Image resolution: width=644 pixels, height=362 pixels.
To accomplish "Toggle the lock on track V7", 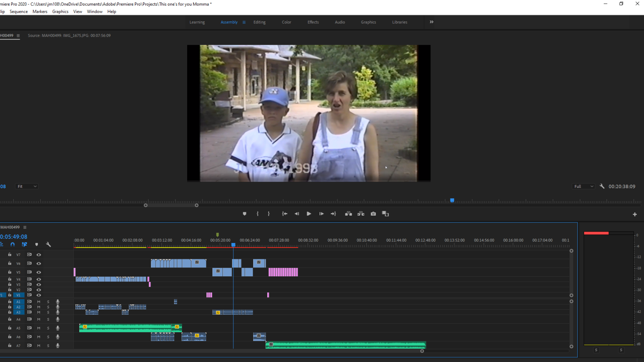I will (x=10, y=255).
